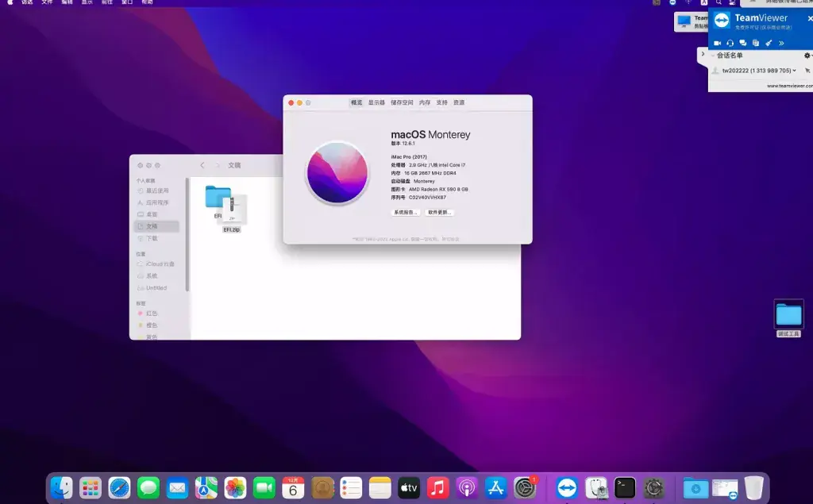The width and height of the screenshot is (813, 504).
Task: Switch to the 支持 support tab
Action: tap(441, 102)
